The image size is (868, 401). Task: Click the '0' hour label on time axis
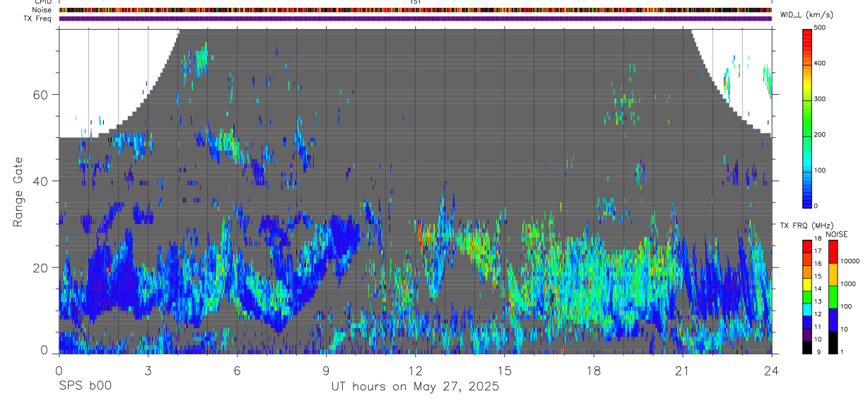(x=59, y=370)
